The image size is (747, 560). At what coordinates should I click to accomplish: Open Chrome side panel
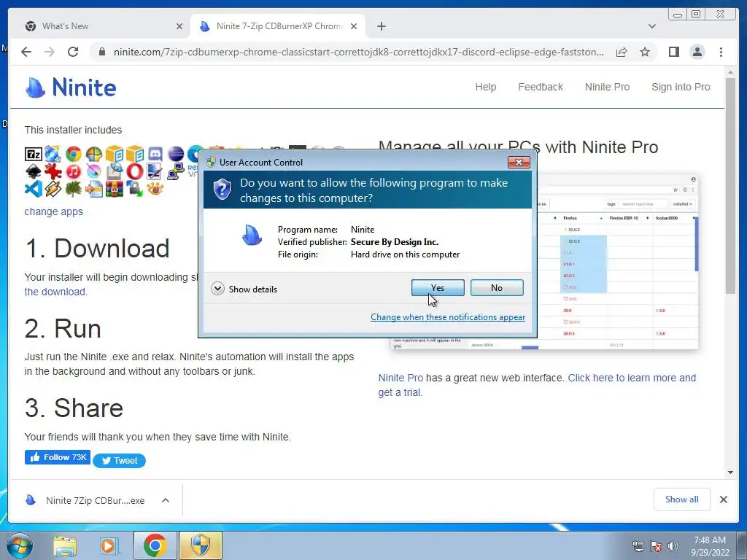(673, 52)
